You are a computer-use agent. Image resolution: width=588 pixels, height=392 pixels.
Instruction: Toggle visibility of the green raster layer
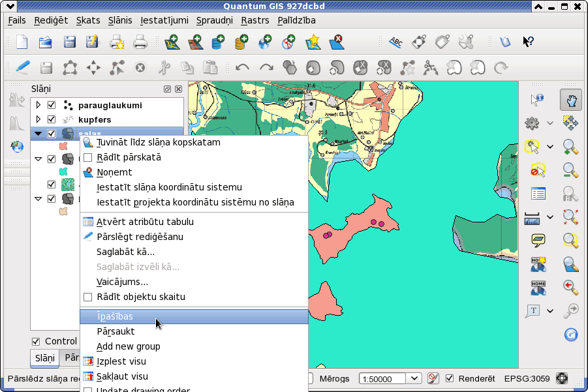click(52, 185)
